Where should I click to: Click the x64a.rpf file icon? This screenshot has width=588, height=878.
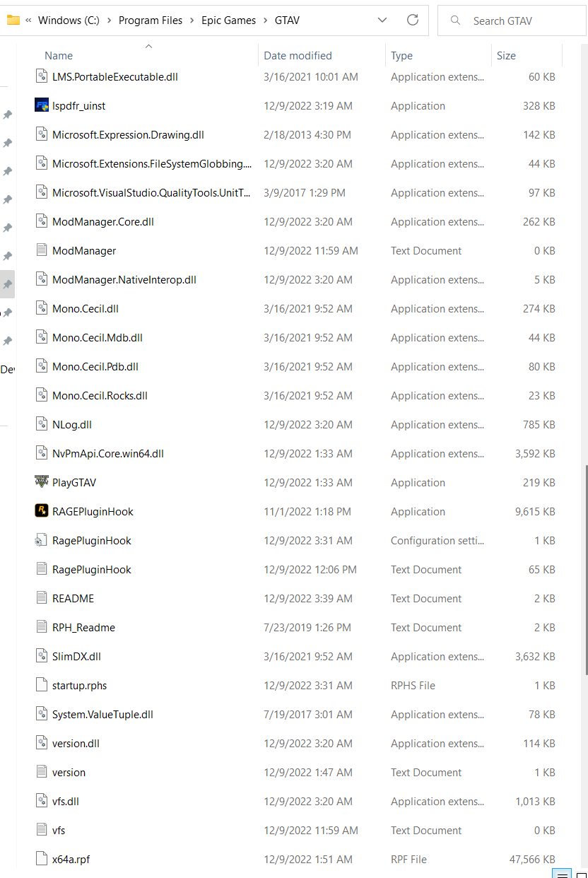pyautogui.click(x=42, y=859)
